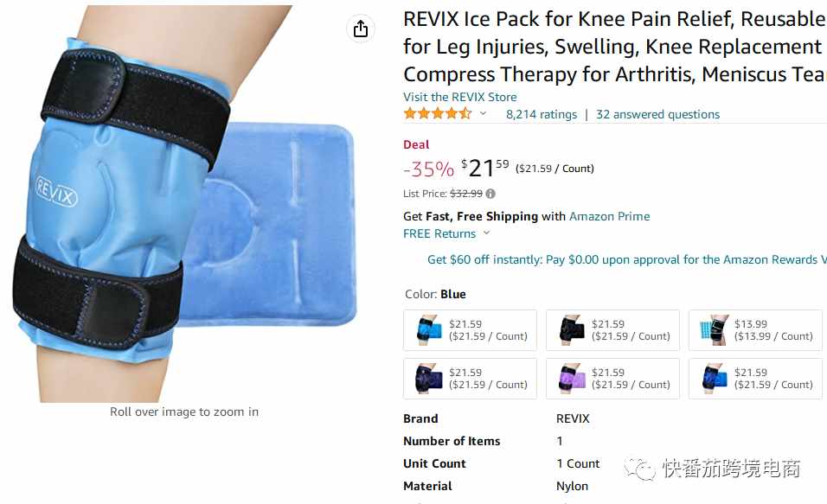Choose the purple color swatch option

(612, 379)
